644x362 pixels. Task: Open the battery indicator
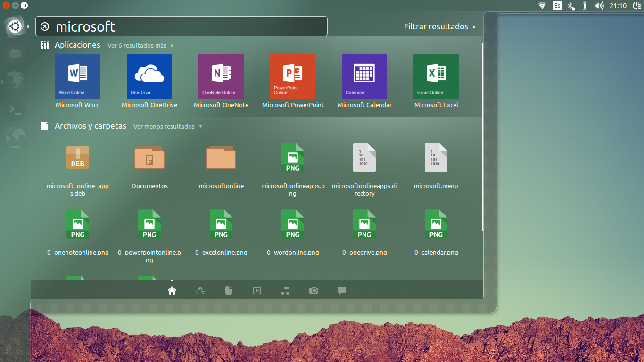point(585,6)
